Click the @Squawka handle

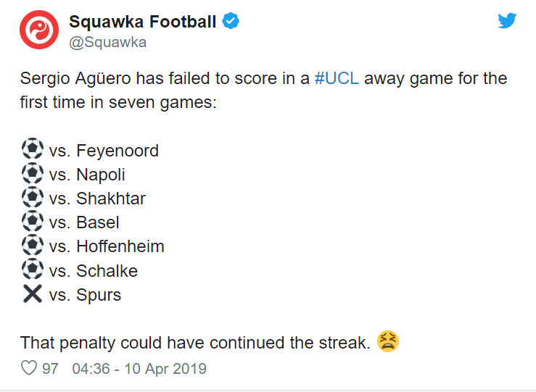click(108, 42)
